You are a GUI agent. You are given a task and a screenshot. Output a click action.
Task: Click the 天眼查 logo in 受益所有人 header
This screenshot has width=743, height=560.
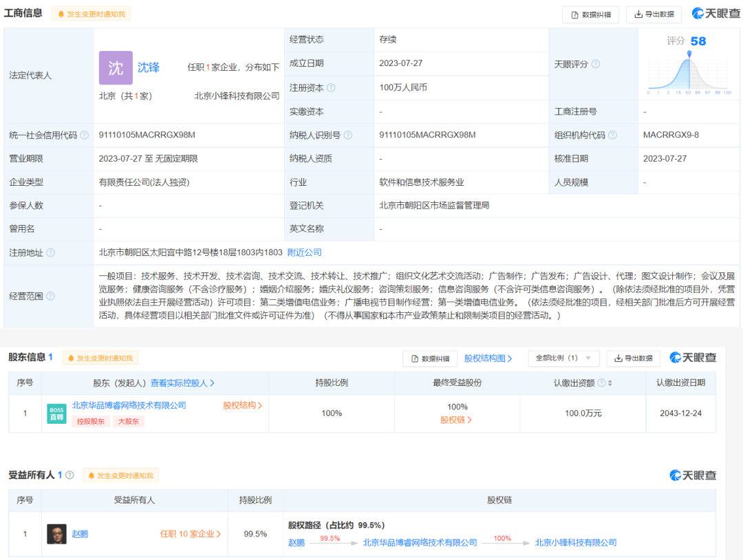[693, 475]
